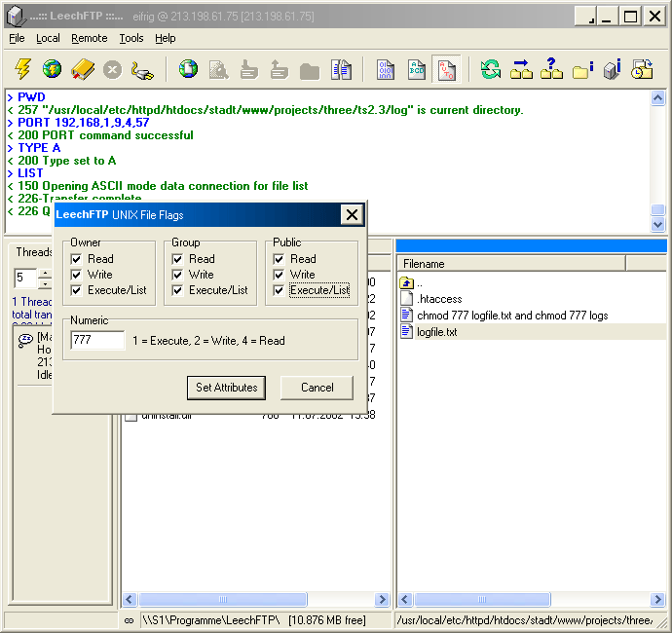The width and height of the screenshot is (672, 633).
Task: Uncheck Owner Read checkbox
Action: [x=76, y=259]
